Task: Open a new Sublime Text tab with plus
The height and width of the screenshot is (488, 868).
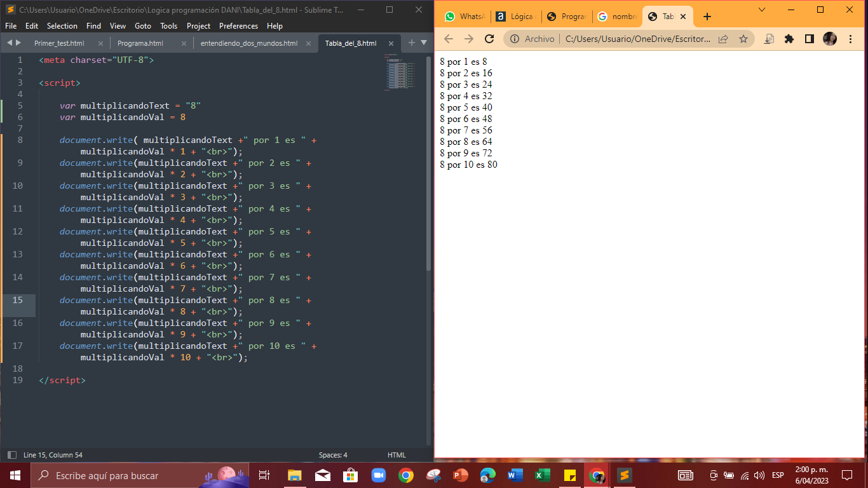Action: tap(411, 43)
